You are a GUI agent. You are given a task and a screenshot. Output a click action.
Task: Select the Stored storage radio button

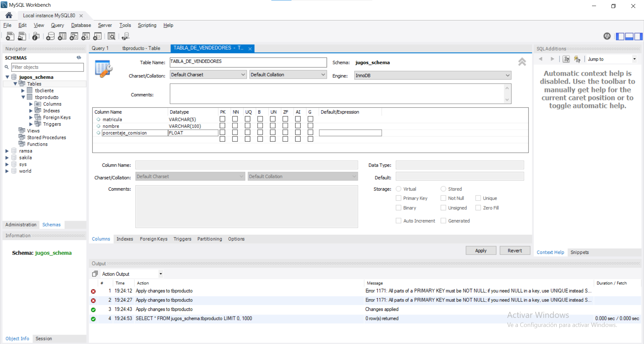point(443,189)
